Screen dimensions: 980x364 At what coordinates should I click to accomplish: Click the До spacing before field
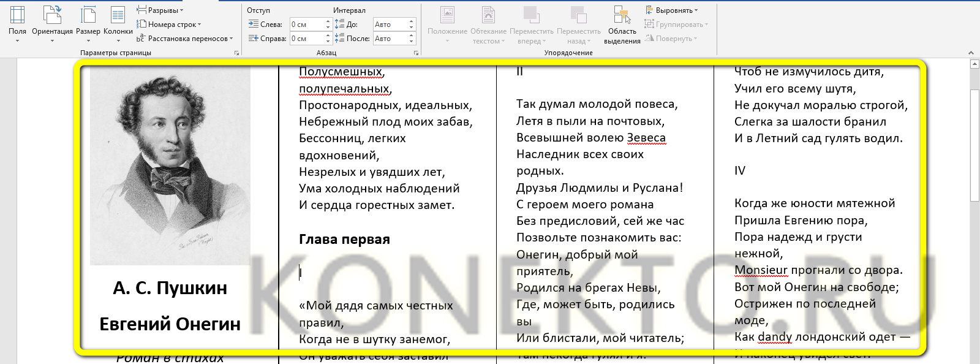(390, 25)
